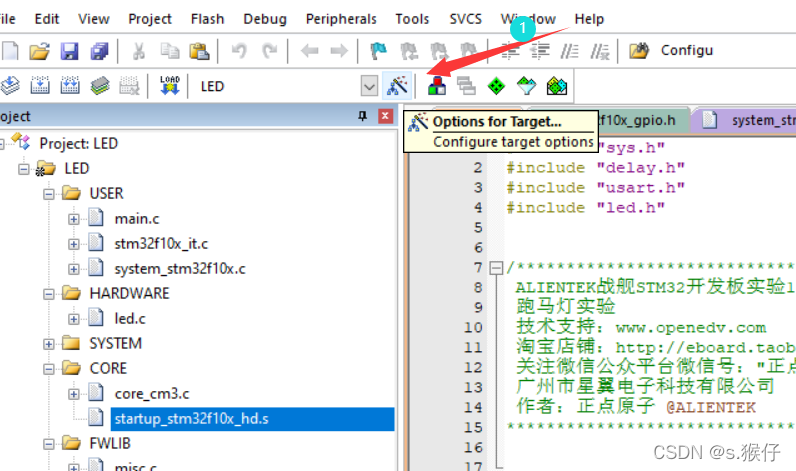Open the target selection dropdown arrow
Screen dimensions: 796x471
coord(369,86)
